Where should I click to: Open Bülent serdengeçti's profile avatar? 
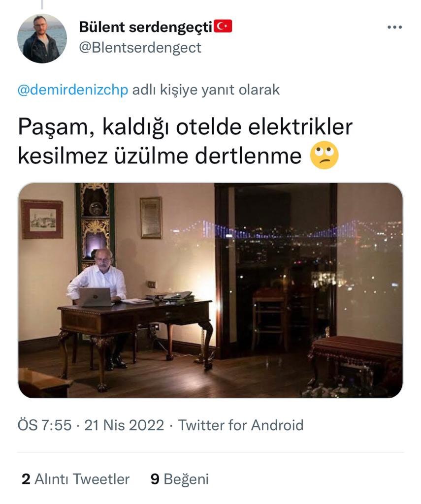42,38
